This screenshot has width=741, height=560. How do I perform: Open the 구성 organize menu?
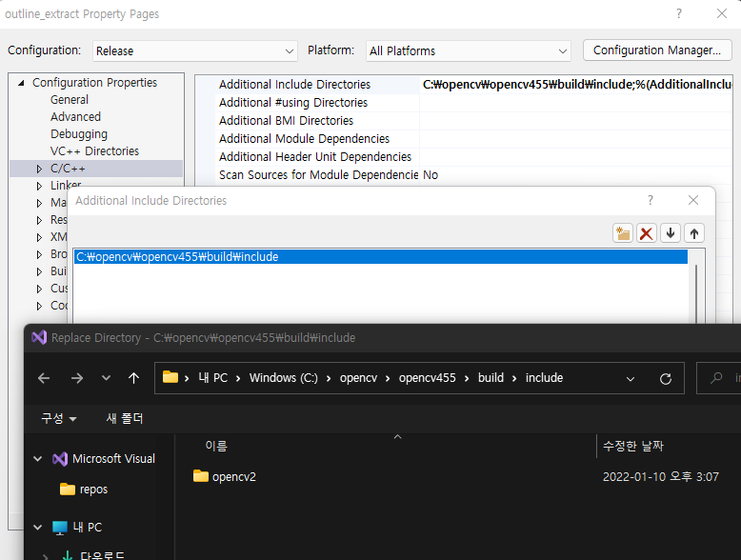click(59, 418)
